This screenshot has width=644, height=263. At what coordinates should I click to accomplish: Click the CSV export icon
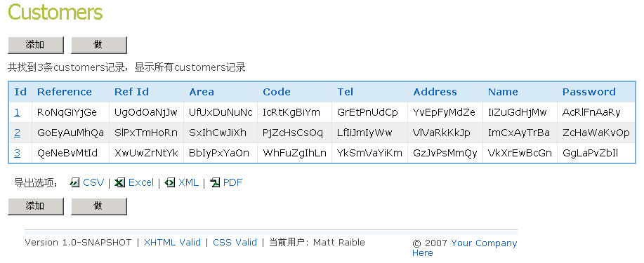point(74,182)
